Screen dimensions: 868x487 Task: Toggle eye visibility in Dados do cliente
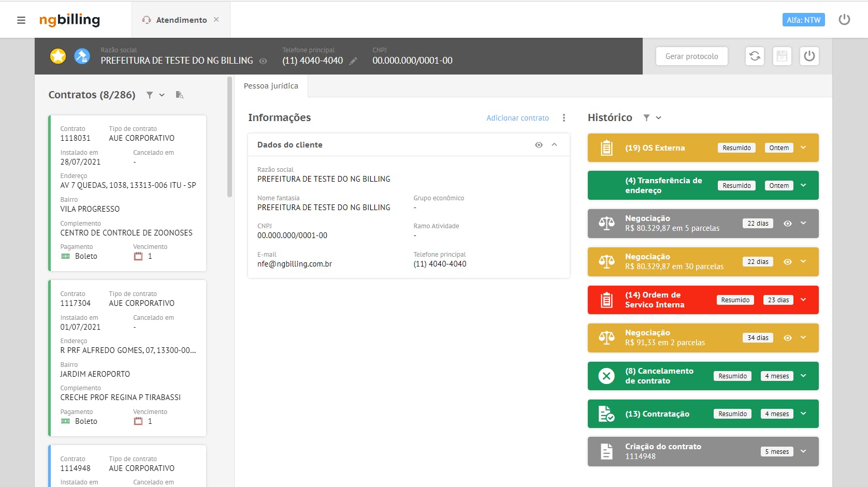click(539, 145)
